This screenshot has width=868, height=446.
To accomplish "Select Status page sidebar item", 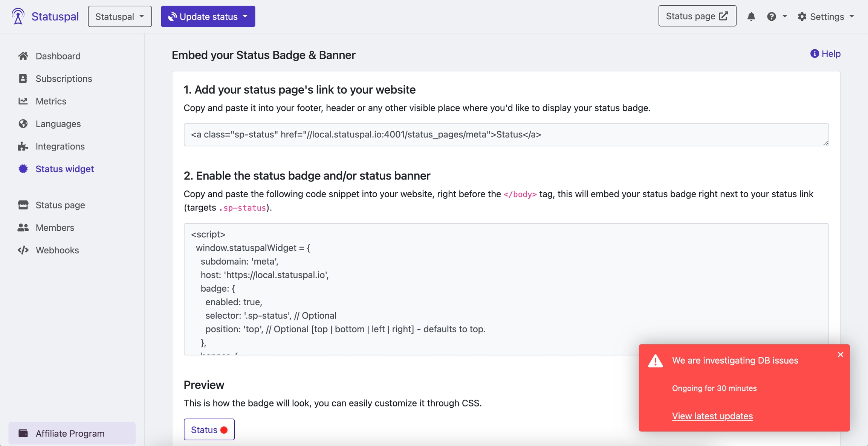I will coord(60,205).
